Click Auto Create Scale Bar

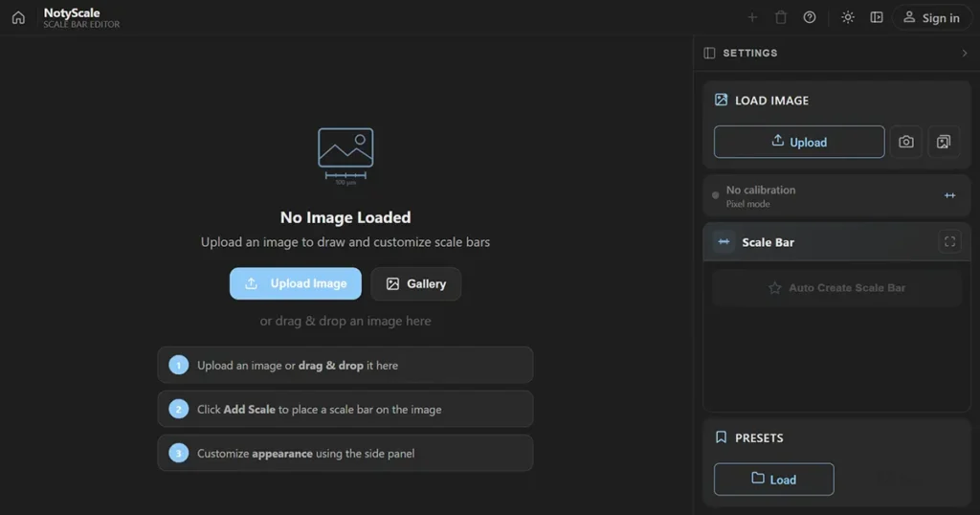pos(836,287)
